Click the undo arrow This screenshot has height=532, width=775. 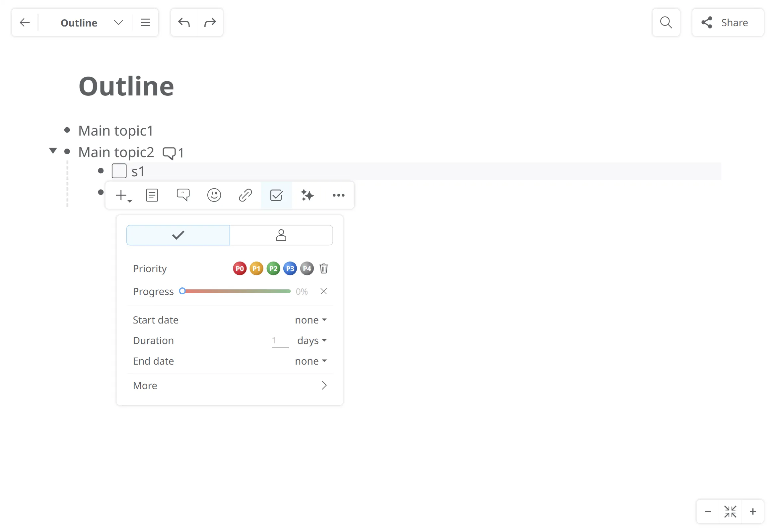click(184, 23)
